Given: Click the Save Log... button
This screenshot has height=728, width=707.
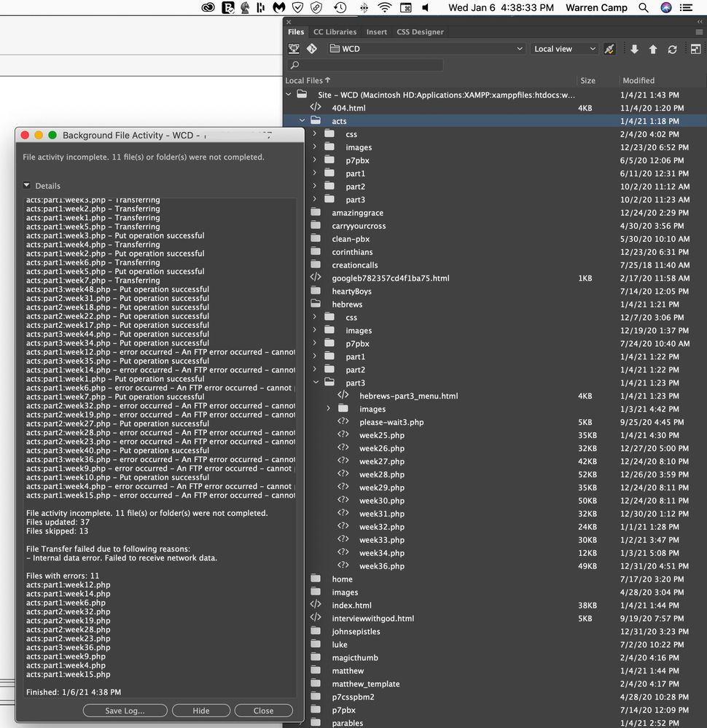Looking at the screenshot, I should pyautogui.click(x=125, y=711).
